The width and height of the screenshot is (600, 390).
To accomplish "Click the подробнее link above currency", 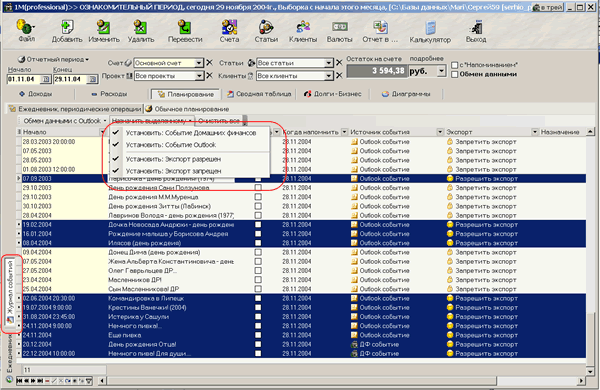I will [x=426, y=59].
